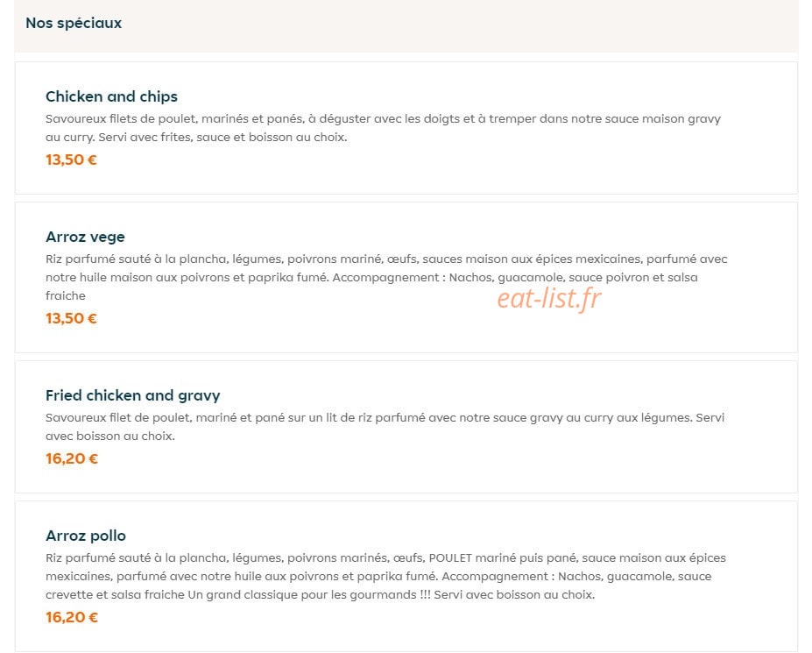Select the Arroz vege title
The height and width of the screenshot is (653, 812).
85,237
